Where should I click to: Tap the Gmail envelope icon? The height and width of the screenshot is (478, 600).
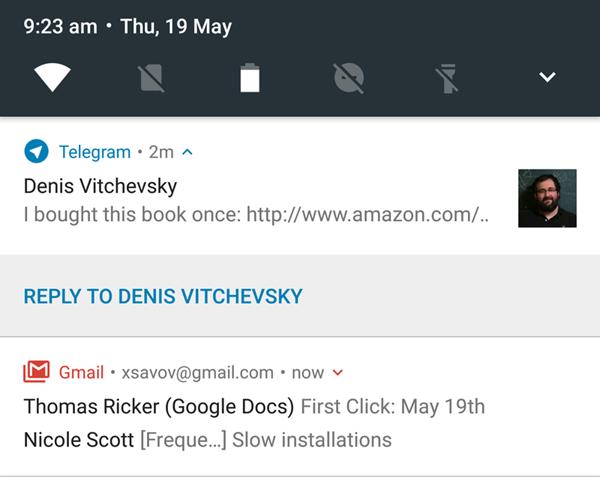(x=36, y=373)
